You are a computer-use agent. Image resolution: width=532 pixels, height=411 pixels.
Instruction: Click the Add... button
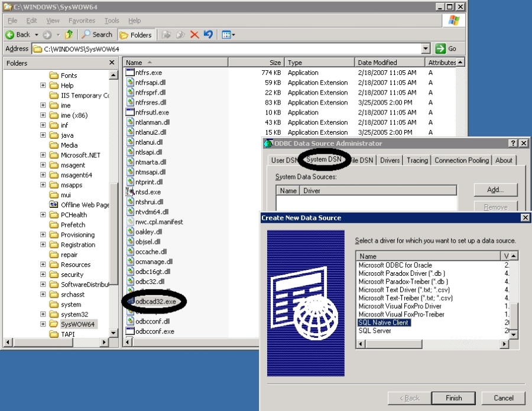click(495, 190)
